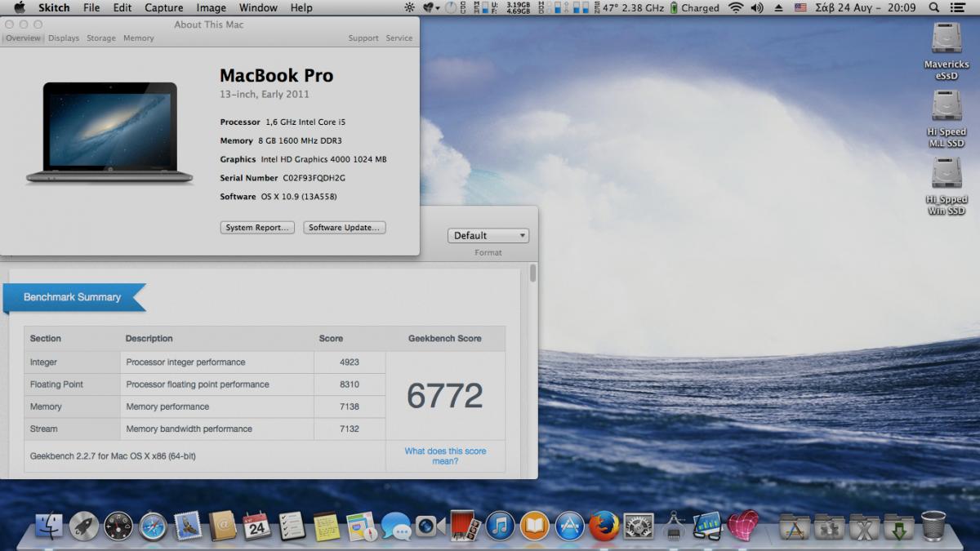Switch to the Storage tab
This screenshot has width=980, height=551.
coord(101,38)
